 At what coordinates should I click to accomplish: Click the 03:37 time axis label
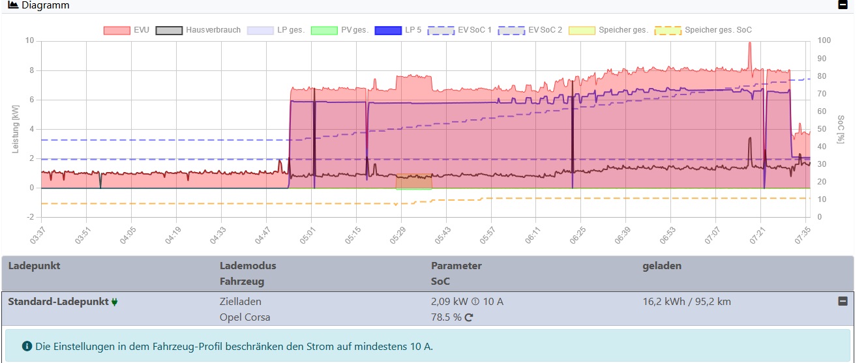tap(38, 235)
